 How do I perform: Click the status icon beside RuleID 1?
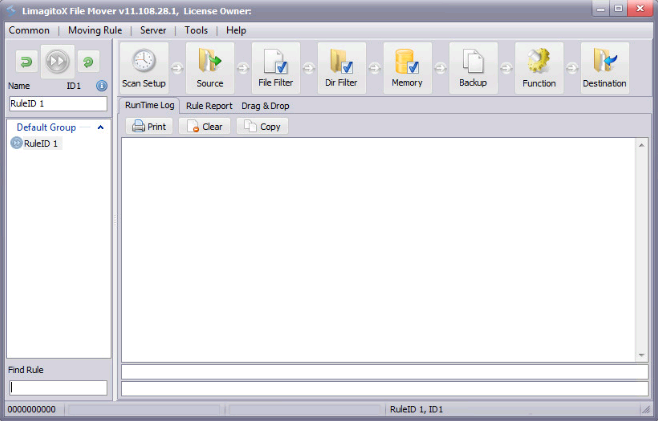(x=16, y=143)
